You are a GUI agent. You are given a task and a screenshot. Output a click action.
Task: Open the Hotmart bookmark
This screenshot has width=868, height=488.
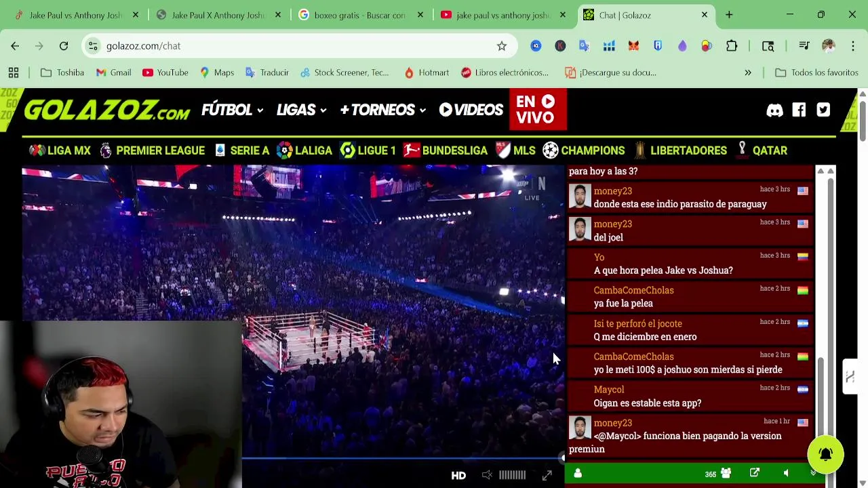tap(427, 73)
